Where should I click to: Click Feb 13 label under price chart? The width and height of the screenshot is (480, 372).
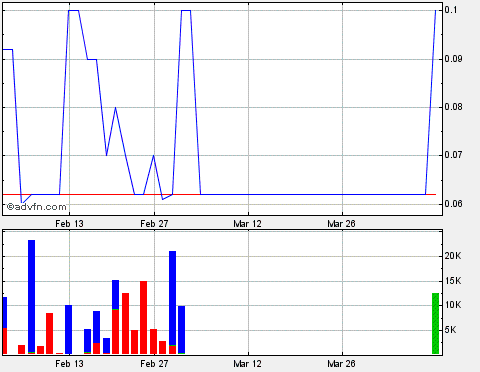tap(69, 224)
